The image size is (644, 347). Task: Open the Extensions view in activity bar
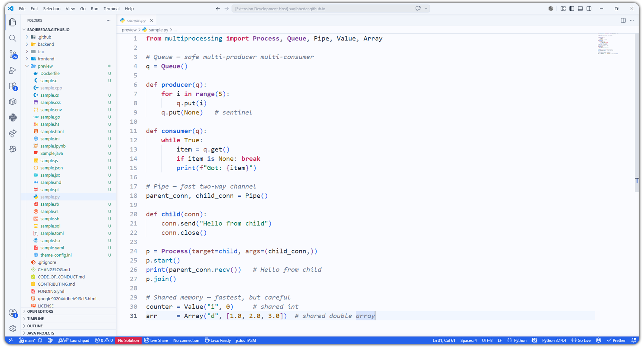pos(13,86)
